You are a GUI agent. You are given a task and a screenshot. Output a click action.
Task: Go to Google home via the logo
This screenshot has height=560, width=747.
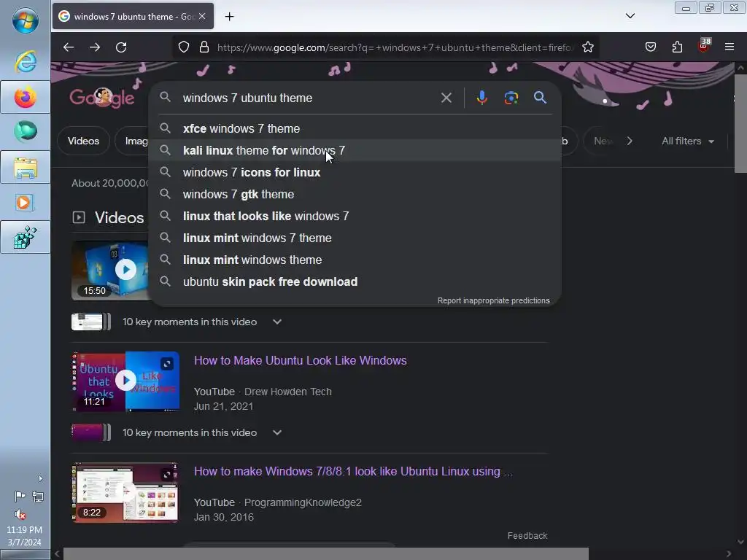(x=102, y=98)
